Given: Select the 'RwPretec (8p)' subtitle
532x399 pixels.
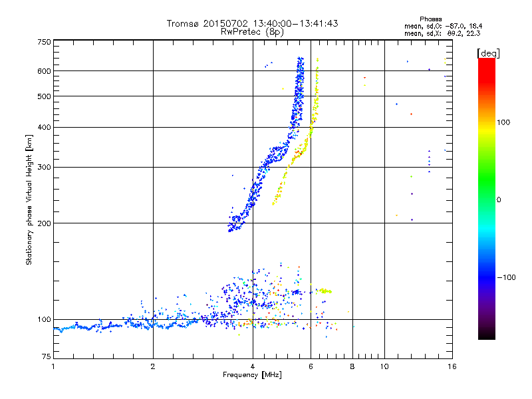Looking at the screenshot, I should point(252,32).
